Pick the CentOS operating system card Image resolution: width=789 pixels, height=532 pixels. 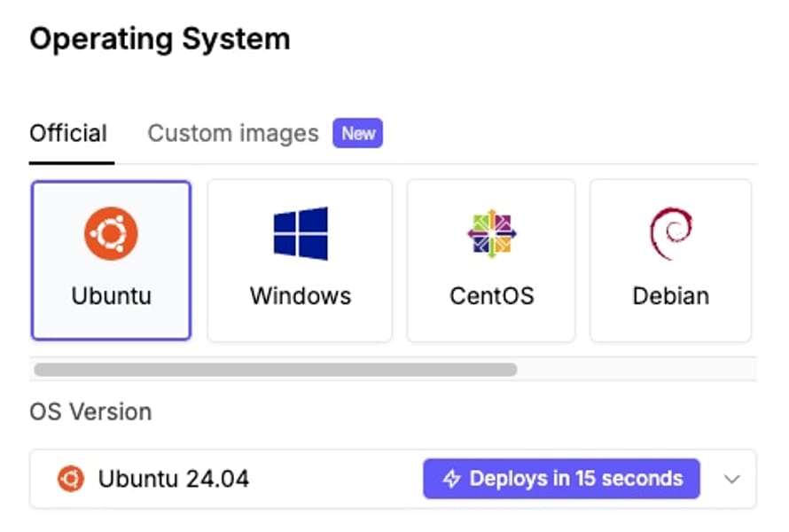(491, 260)
